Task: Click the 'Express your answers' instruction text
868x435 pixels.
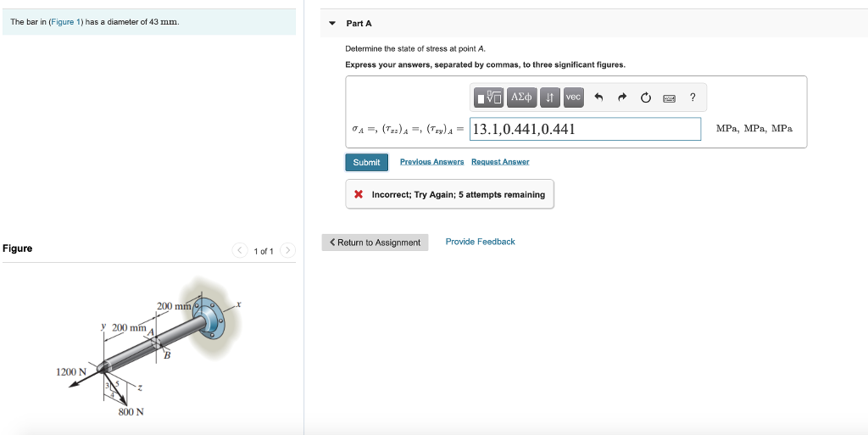Action: [486, 64]
